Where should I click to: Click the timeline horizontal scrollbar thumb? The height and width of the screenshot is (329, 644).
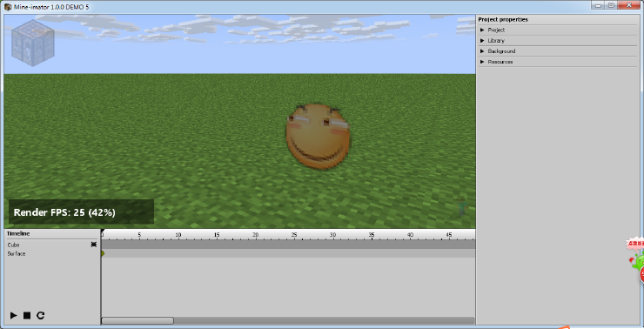coord(138,320)
